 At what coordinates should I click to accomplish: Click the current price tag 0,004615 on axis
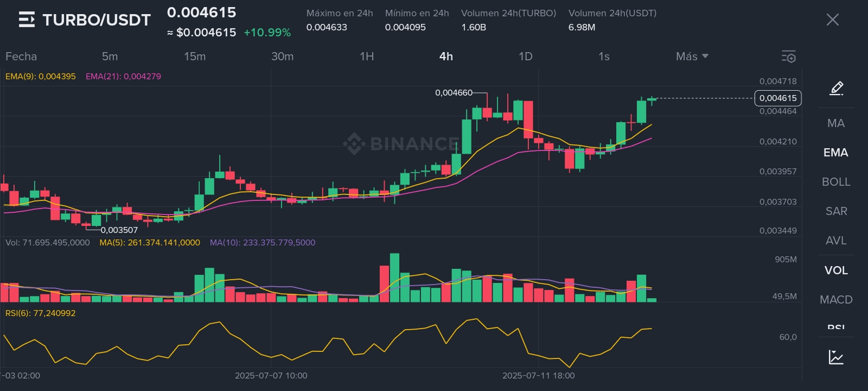(x=778, y=98)
